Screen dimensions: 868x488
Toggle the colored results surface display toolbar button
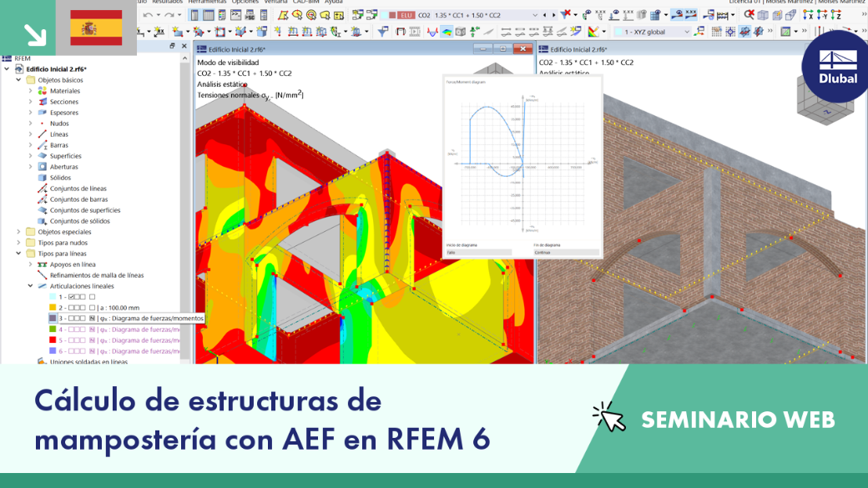(447, 32)
